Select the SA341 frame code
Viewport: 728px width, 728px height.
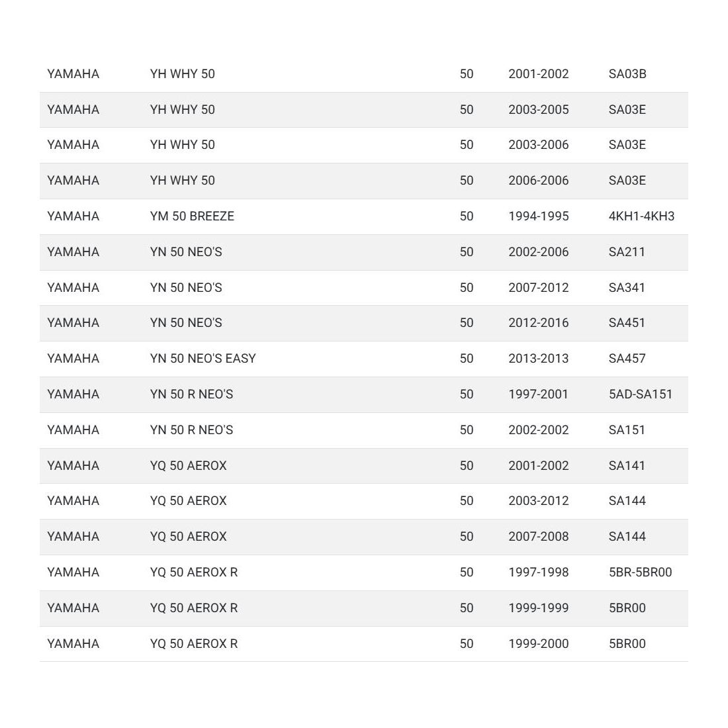click(627, 288)
